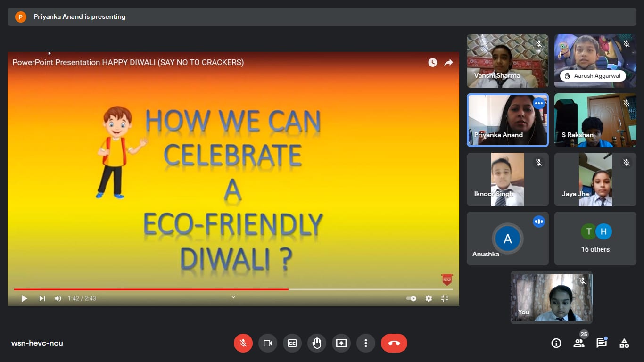Click muted mic icon on Jaya Jha
Image resolution: width=644 pixels, height=362 pixels.
[x=627, y=163]
